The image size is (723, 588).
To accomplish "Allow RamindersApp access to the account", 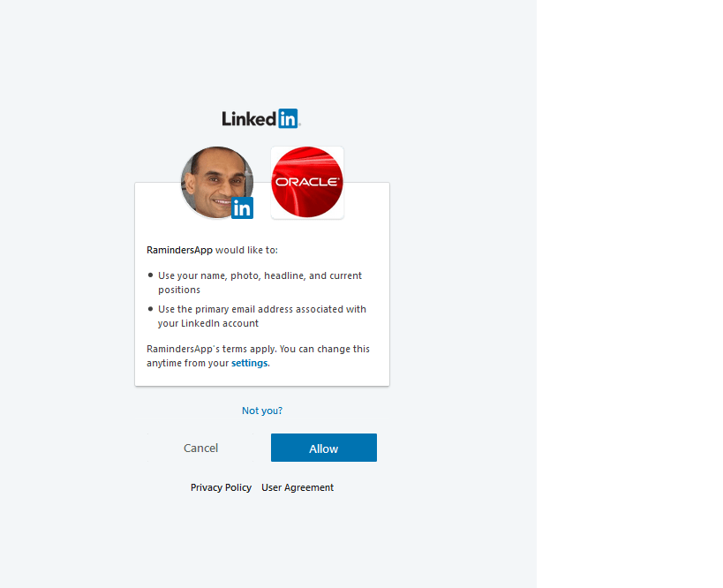I will tap(324, 448).
